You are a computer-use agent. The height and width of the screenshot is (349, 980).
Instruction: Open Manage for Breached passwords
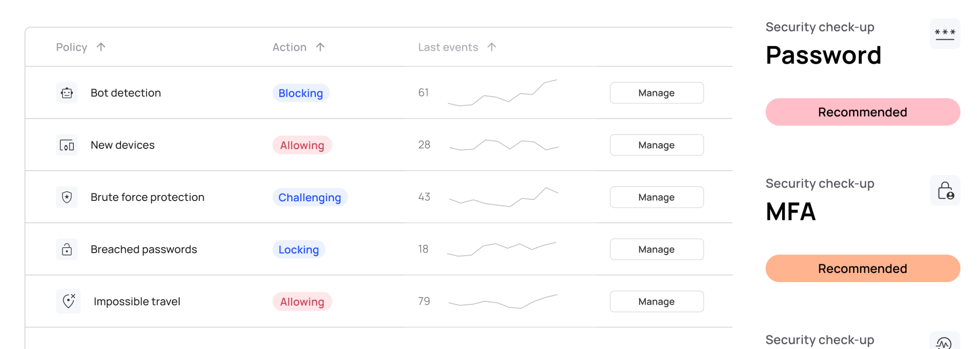656,250
